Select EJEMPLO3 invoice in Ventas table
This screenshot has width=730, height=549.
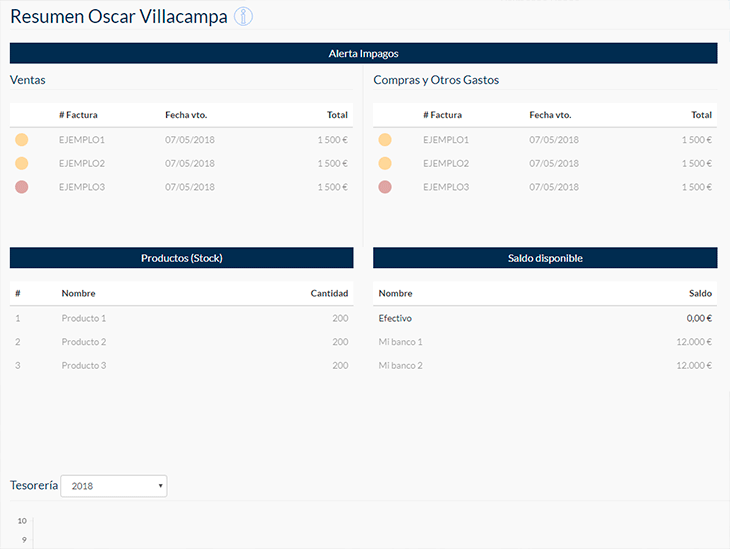tap(82, 187)
